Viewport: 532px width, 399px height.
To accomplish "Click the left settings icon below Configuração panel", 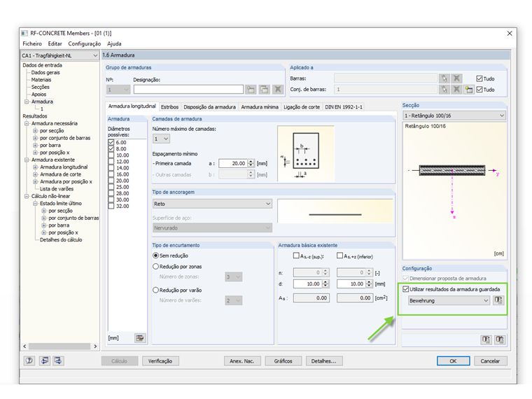I will 486,339.
